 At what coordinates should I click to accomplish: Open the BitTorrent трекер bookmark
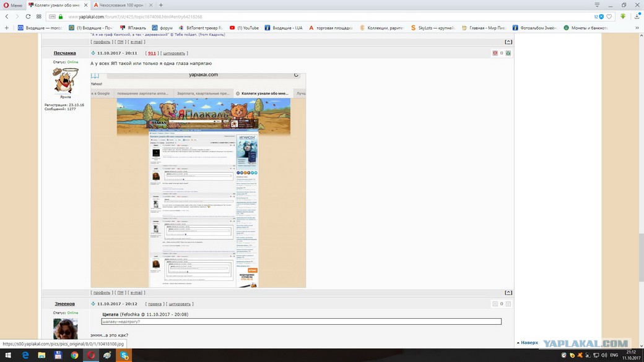coord(201,28)
